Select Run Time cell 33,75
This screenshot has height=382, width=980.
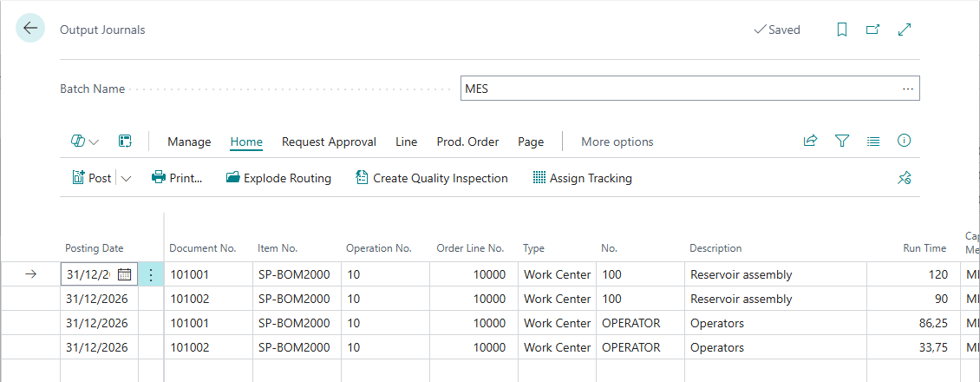point(913,347)
